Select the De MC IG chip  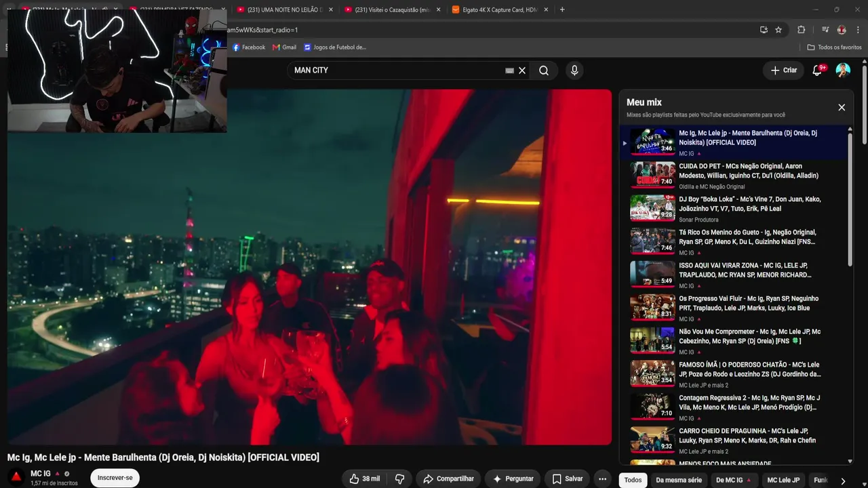pyautogui.click(x=734, y=480)
